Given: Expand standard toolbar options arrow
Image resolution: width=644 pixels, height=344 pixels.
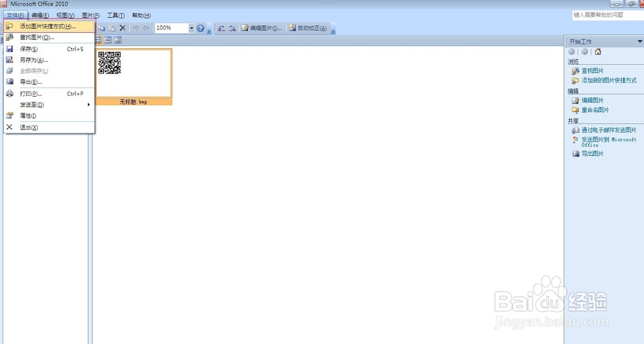Looking at the screenshot, I should point(209,30).
